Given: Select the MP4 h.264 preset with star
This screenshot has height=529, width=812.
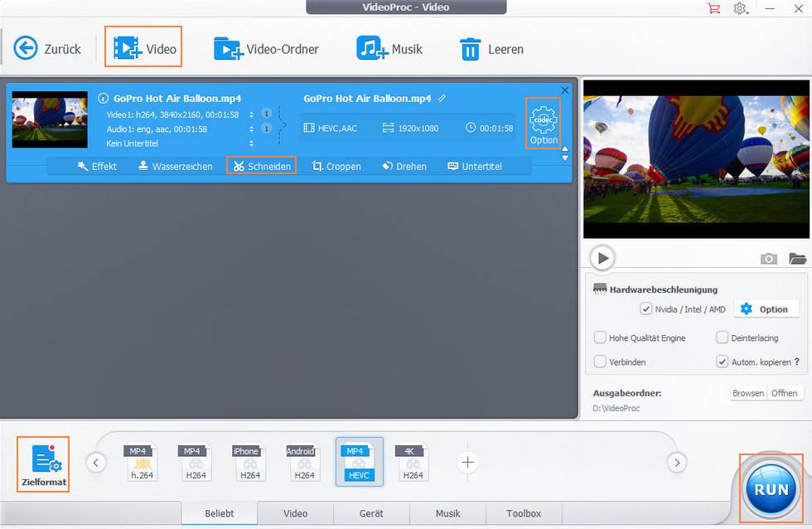Looking at the screenshot, I should click(x=142, y=462).
